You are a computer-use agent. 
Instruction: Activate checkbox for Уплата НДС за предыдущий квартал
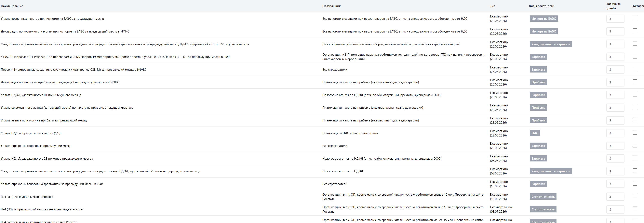(x=635, y=132)
